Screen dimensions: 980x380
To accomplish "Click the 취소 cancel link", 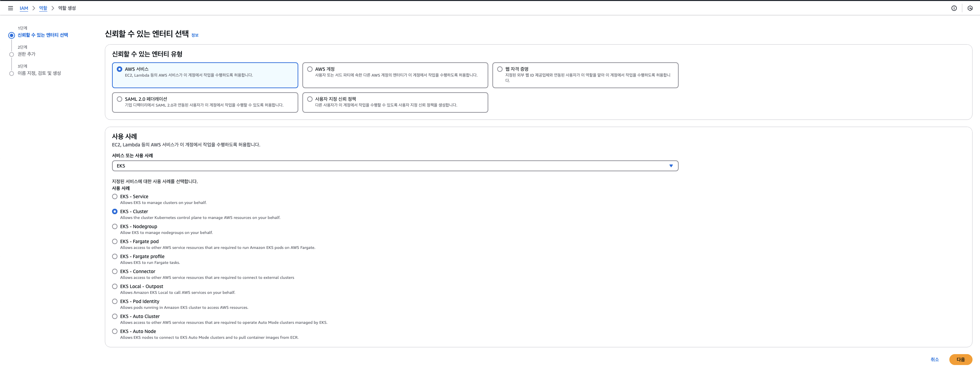I will pos(934,360).
